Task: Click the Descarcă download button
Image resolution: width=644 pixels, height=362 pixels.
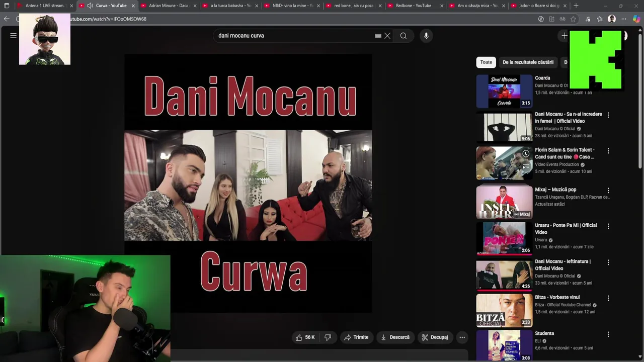Action: coord(395,337)
